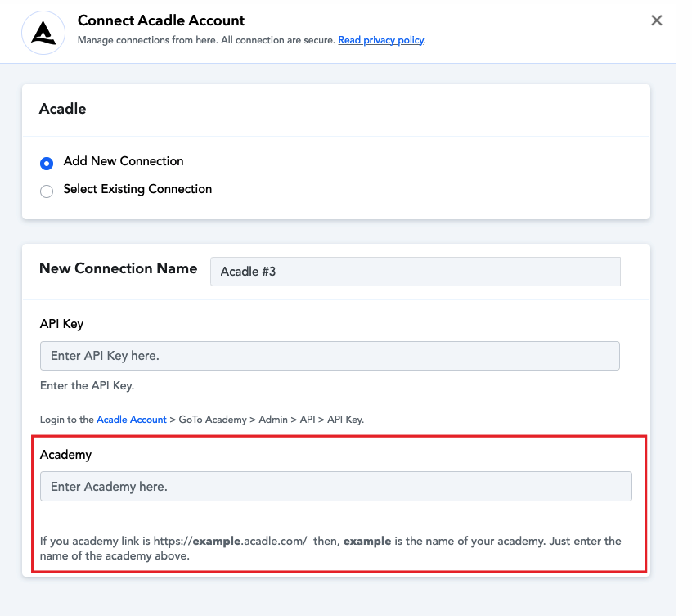Click the Academy label
692x616 pixels.
point(65,455)
